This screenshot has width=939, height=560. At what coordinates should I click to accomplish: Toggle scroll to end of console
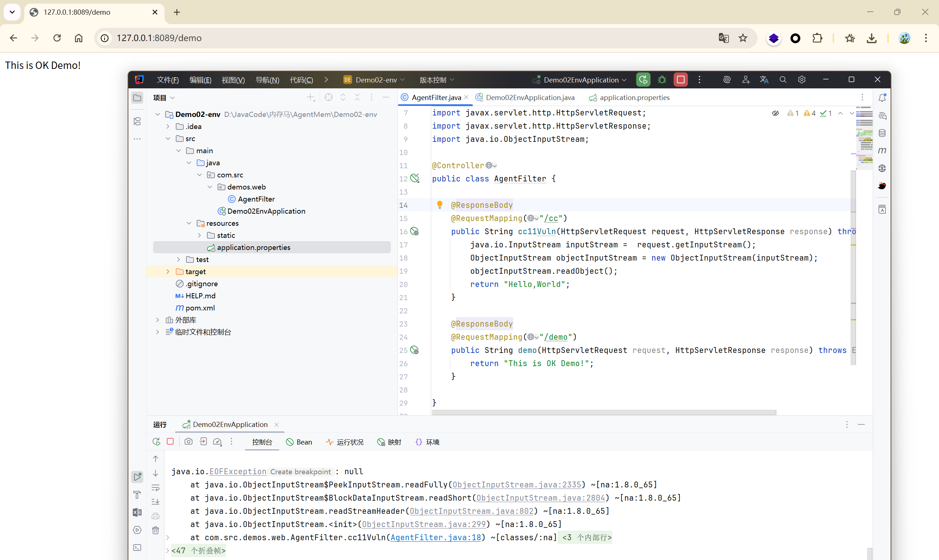tap(156, 502)
